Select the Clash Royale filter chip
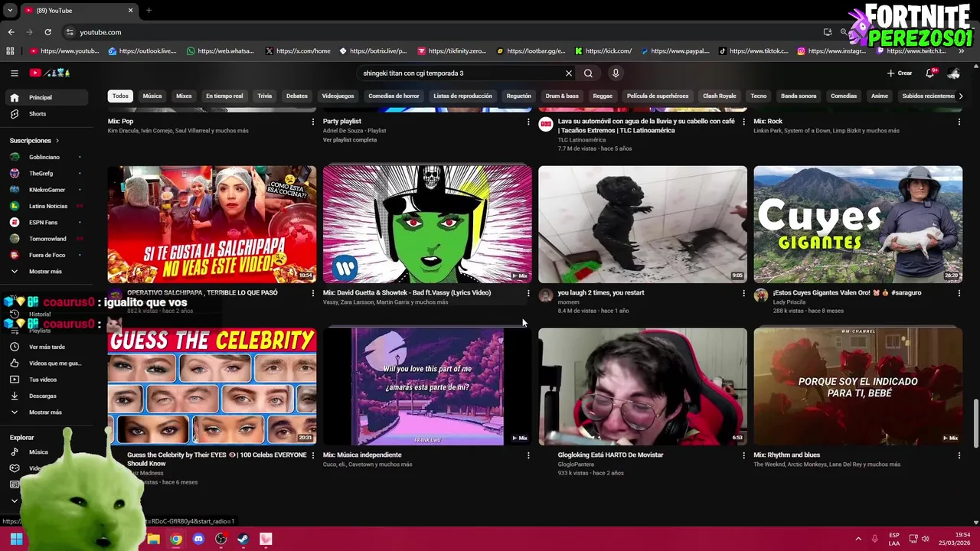The height and width of the screenshot is (551, 980). coord(719,96)
